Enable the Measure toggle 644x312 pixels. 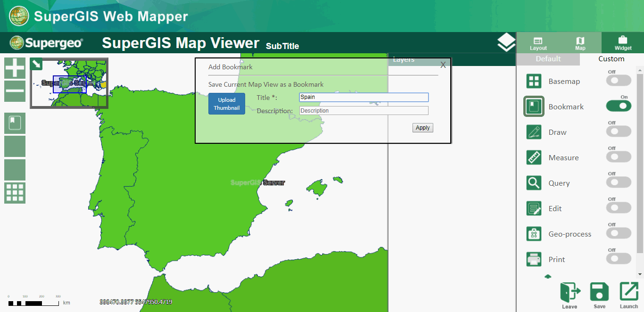click(619, 157)
